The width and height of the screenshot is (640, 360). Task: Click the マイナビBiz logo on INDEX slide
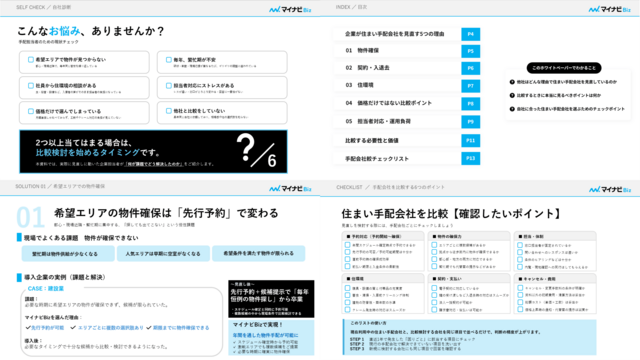click(609, 9)
